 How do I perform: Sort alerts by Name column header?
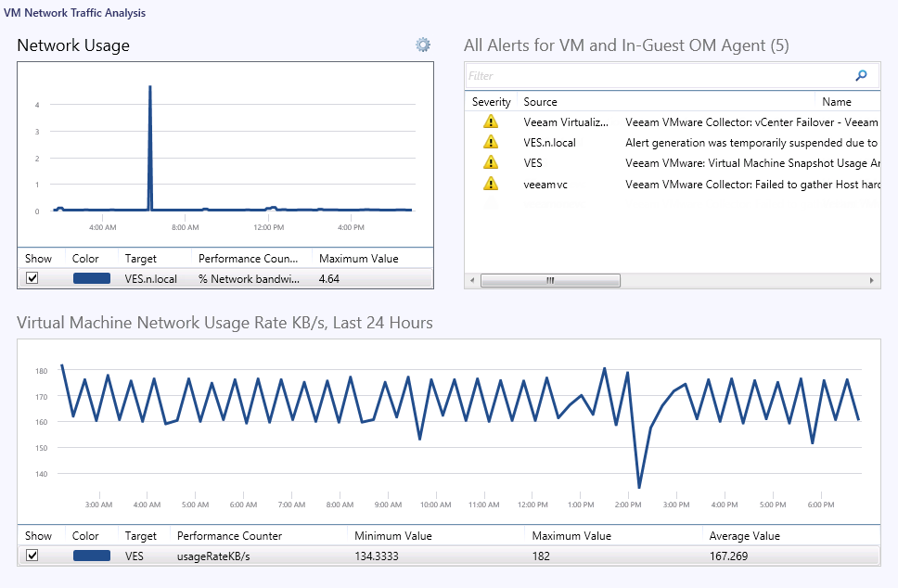(x=836, y=102)
